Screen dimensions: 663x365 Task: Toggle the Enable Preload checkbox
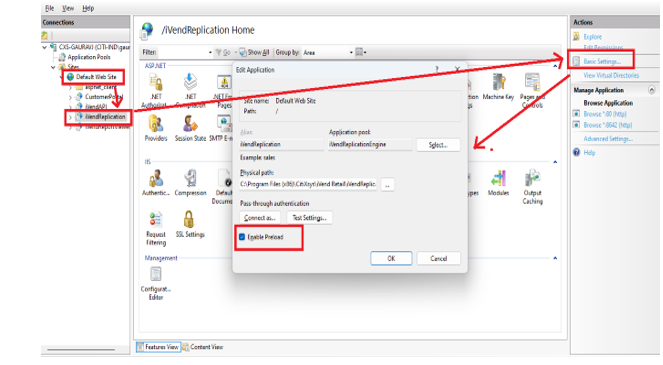tap(242, 237)
